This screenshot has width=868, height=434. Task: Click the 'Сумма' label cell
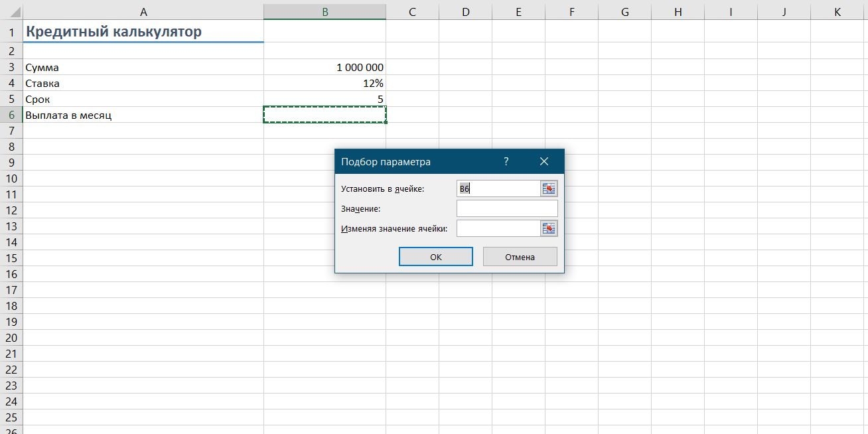(143, 67)
